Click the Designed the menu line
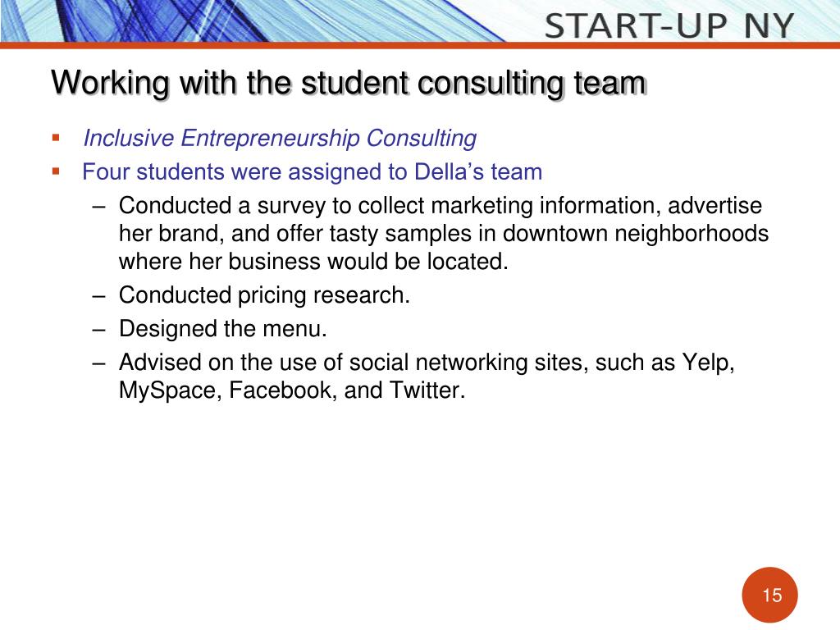The image size is (840, 630). (223, 328)
